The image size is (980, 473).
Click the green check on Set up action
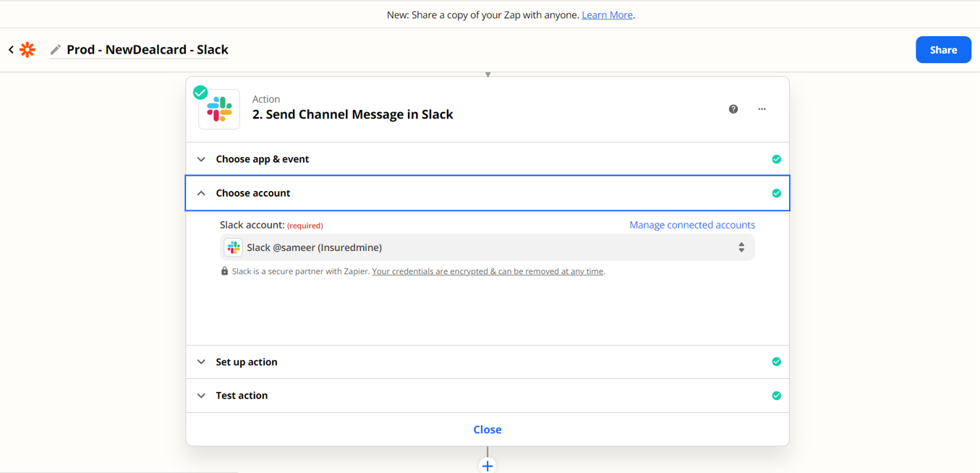776,362
